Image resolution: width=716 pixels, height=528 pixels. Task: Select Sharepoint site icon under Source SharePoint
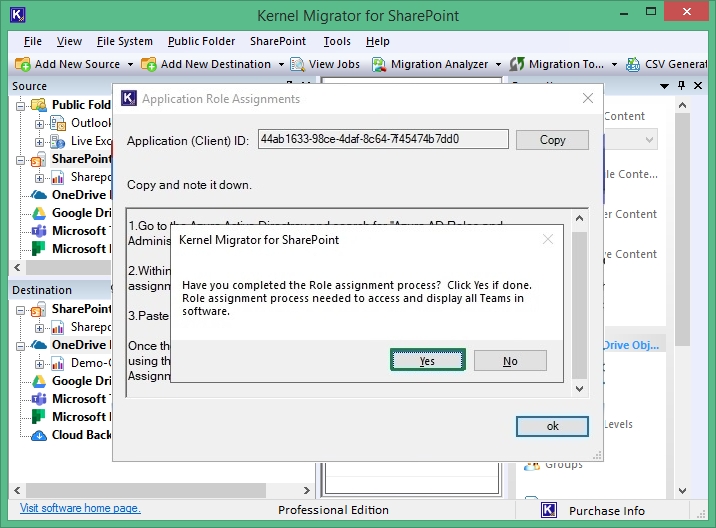[58, 177]
